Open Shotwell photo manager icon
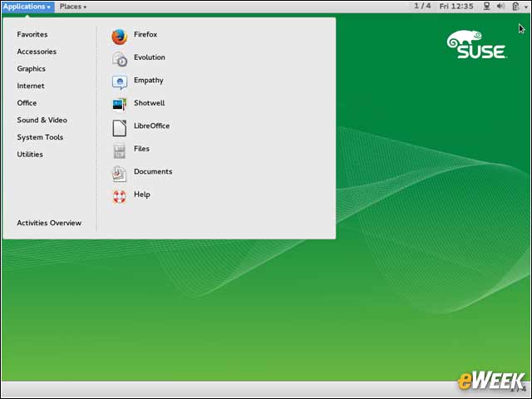This screenshot has width=532, height=399. 120,105
